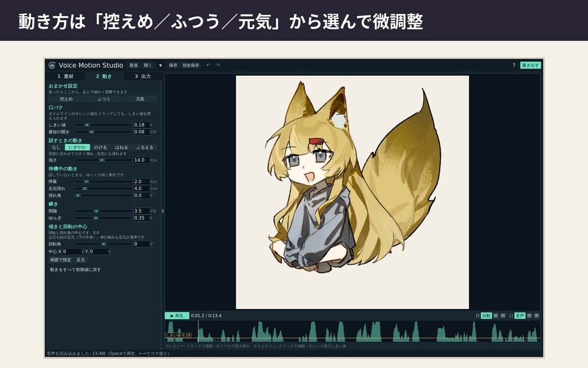This screenshot has width=588, height=368.
Task: Click the 呼吸 slider handle
Action: click(x=86, y=181)
